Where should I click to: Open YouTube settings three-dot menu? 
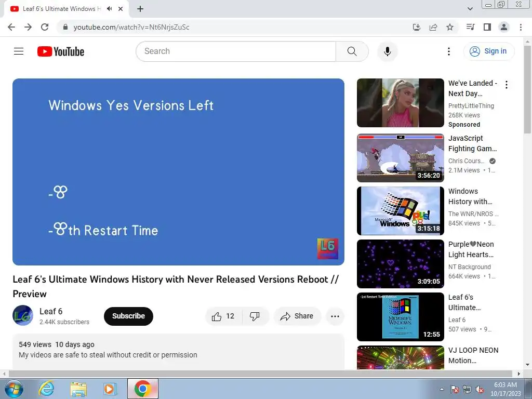[448, 51]
